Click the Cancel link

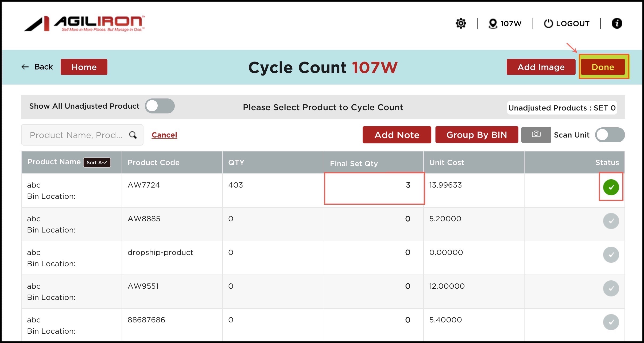coord(164,135)
